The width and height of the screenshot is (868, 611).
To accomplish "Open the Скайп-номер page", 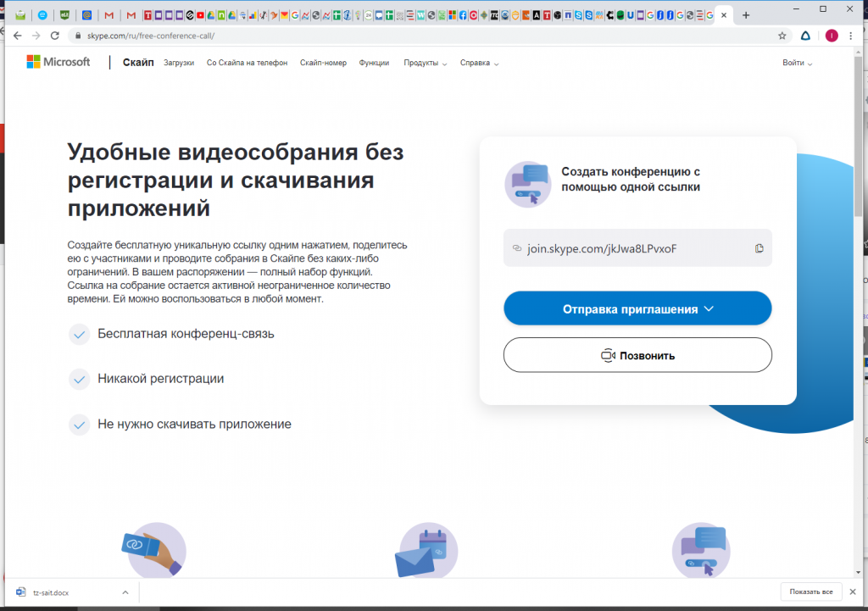I will [x=323, y=63].
